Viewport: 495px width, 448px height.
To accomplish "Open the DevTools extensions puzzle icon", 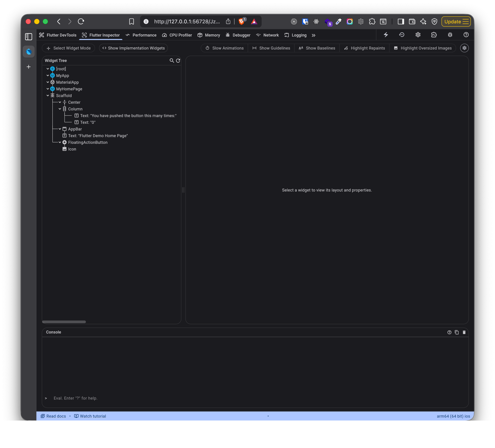I will coord(434,35).
